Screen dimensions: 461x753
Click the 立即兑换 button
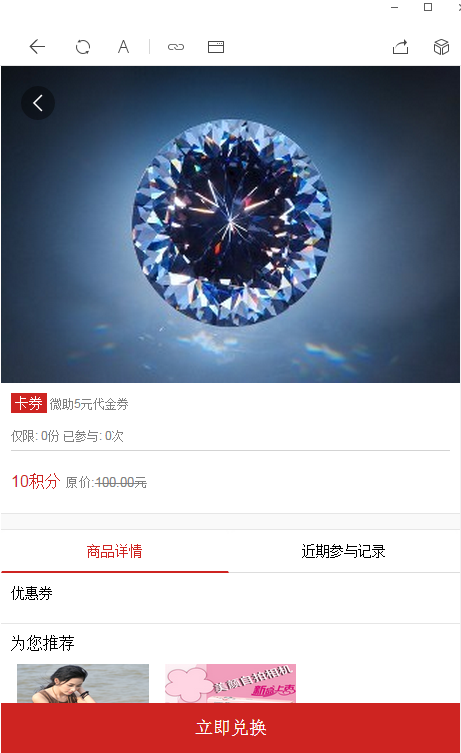[x=230, y=728]
